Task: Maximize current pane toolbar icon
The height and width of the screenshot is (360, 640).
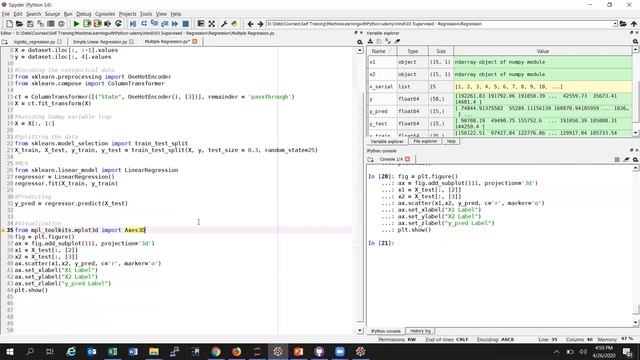Action: (200, 24)
